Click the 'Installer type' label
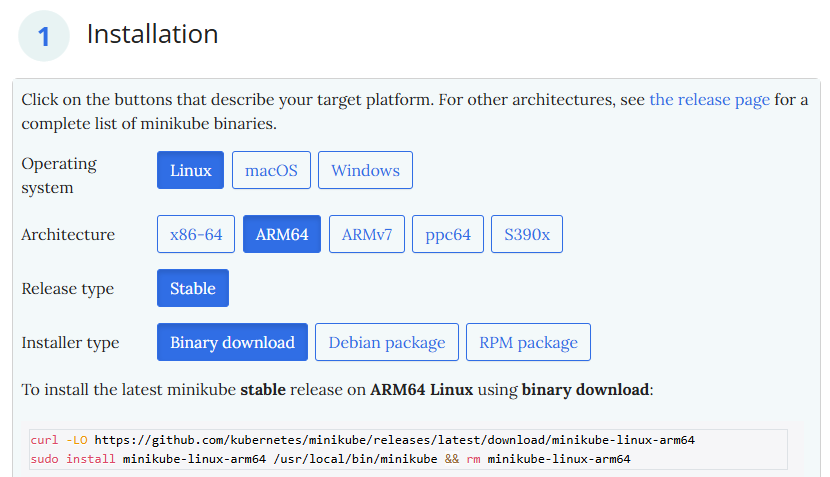This screenshot has height=477, width=830. pyautogui.click(x=70, y=343)
